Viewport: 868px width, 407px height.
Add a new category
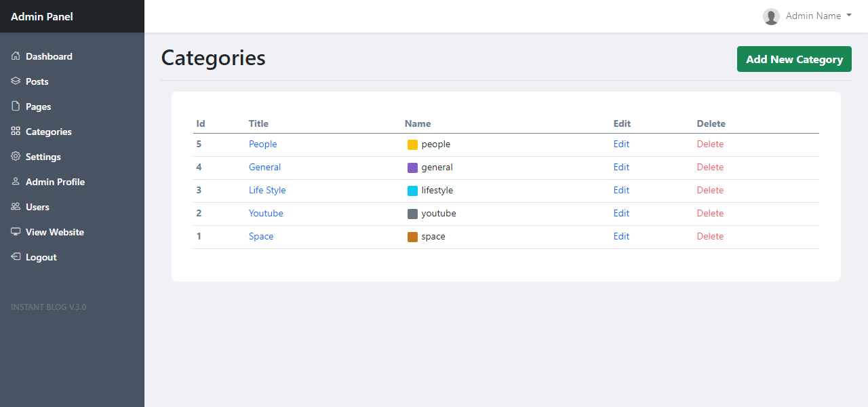click(x=794, y=59)
